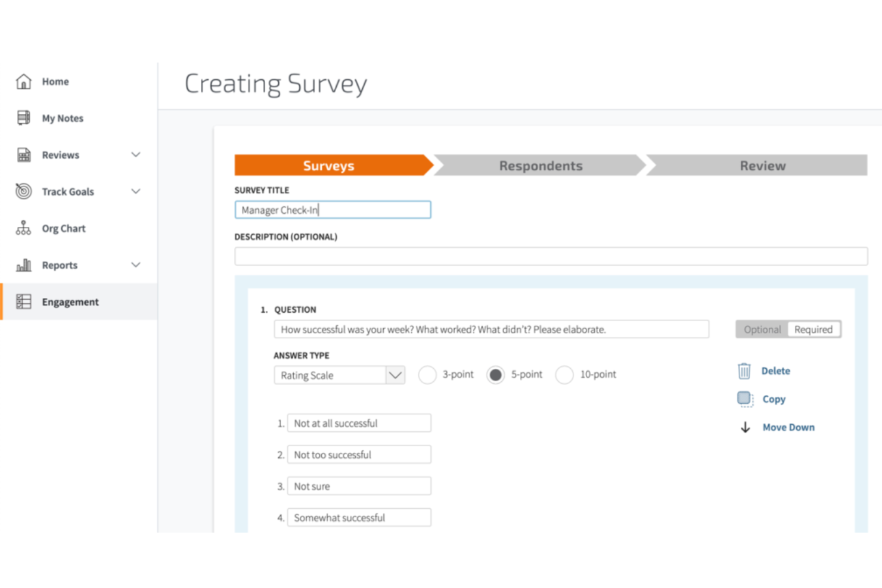Open the Rating Scale answer type dropdown
This screenshot has height=588, width=882.
click(x=395, y=375)
